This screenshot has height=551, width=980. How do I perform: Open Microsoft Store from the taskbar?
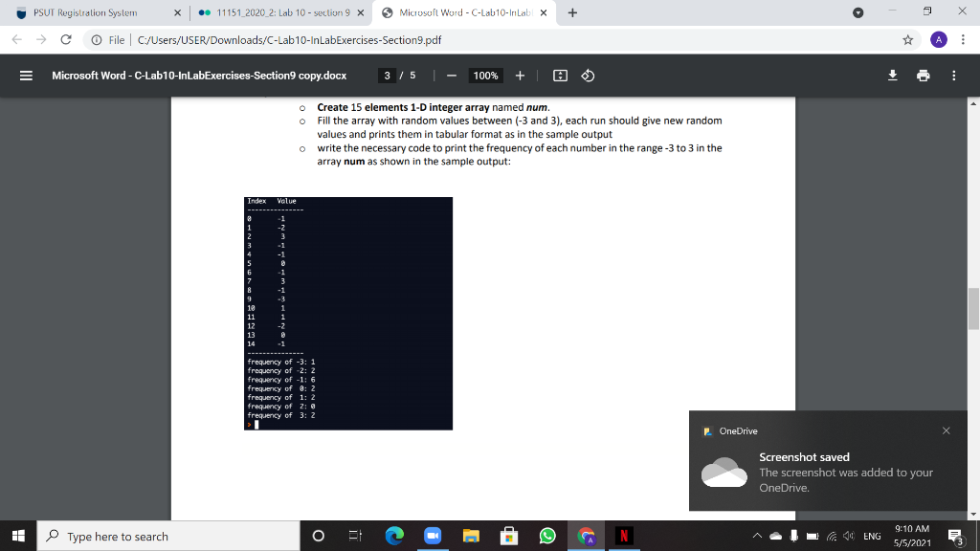pyautogui.click(x=509, y=536)
